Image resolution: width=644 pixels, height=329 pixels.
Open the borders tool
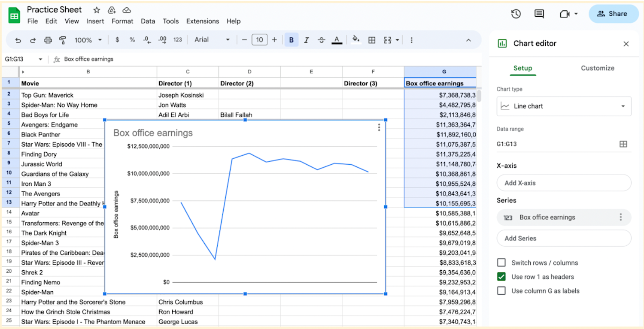(372, 40)
